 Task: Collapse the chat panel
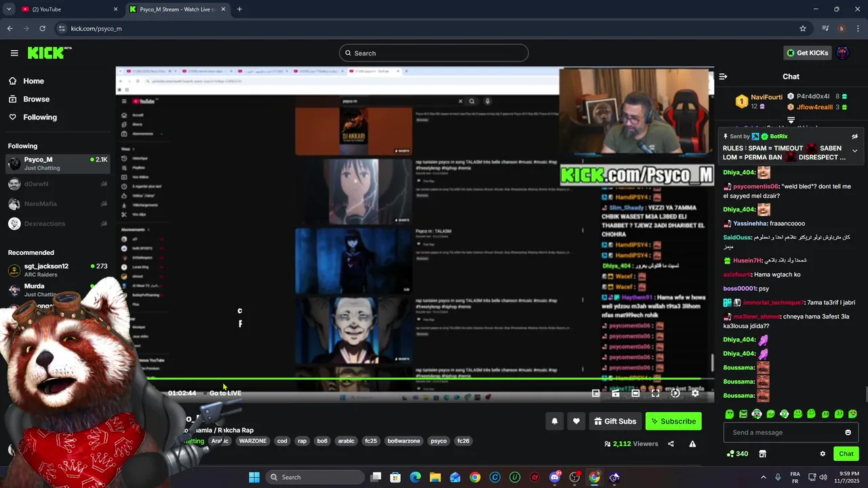click(723, 77)
